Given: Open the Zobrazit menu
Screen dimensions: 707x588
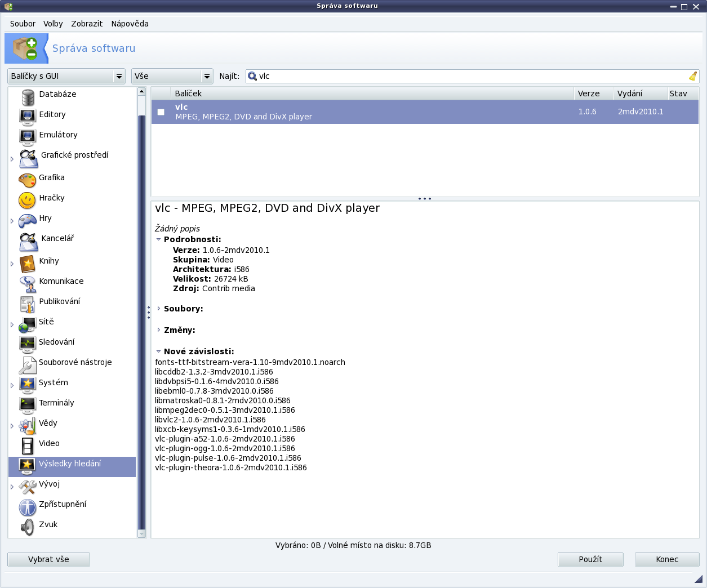Looking at the screenshot, I should coord(87,24).
